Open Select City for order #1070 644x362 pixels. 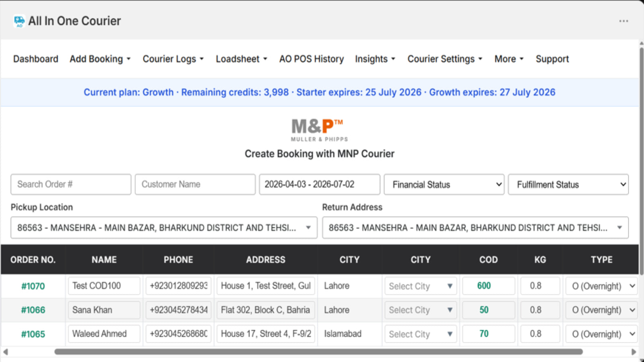coord(420,286)
